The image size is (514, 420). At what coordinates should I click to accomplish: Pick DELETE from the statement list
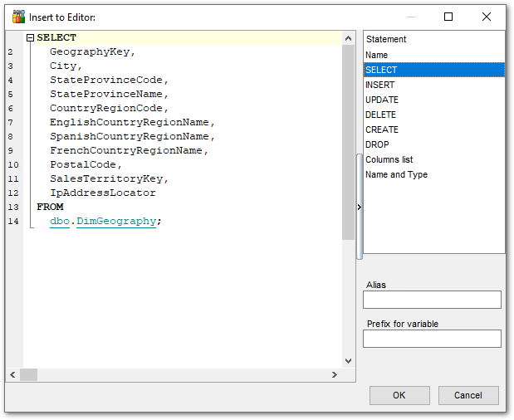pos(381,115)
